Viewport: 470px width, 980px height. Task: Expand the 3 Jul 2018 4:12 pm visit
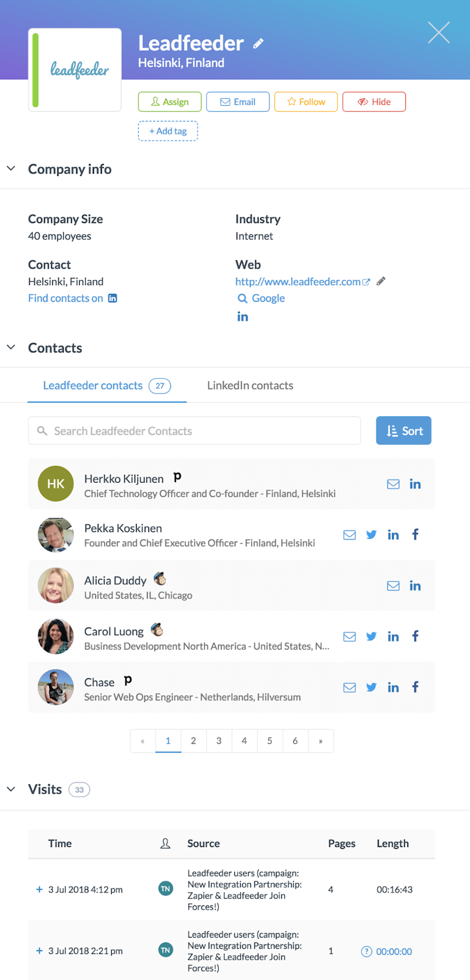[39, 889]
